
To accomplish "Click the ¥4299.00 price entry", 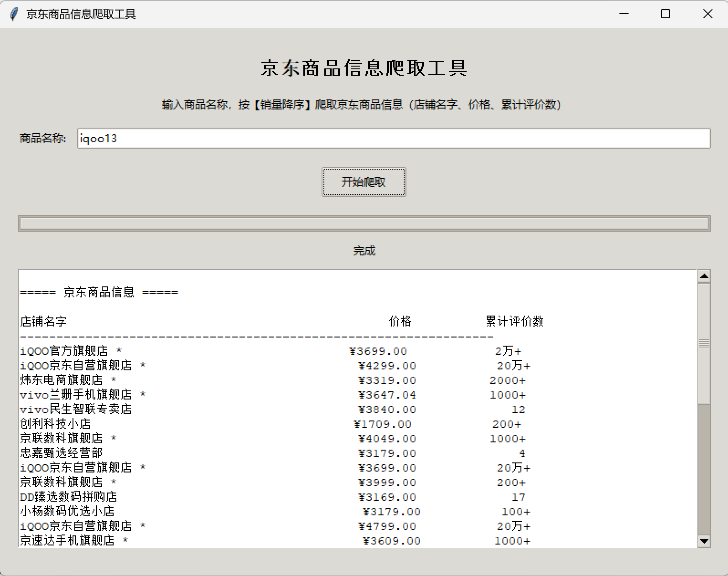I will (x=387, y=366).
